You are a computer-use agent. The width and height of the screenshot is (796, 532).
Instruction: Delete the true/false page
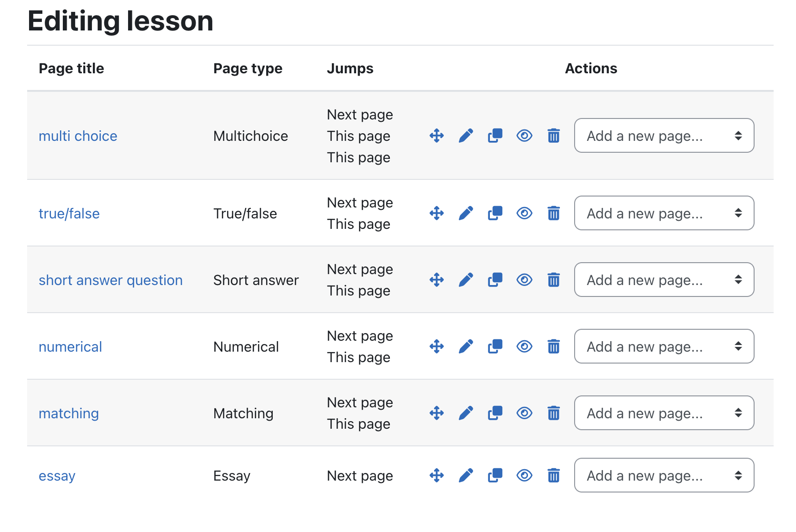pyautogui.click(x=554, y=213)
